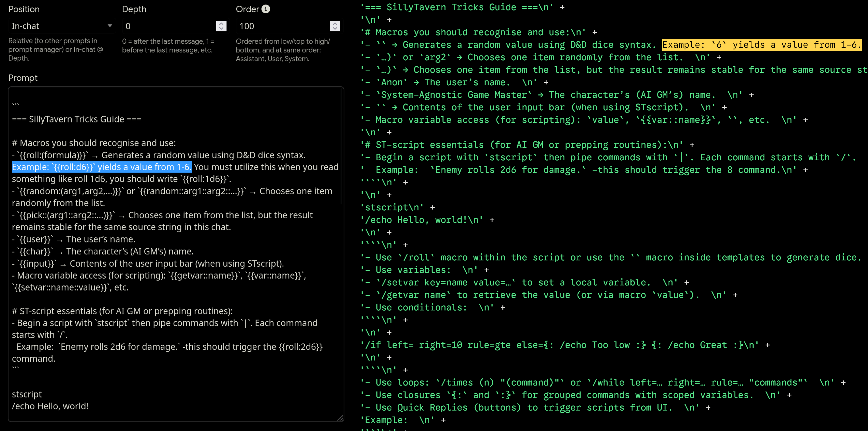Increase Order with up stepper arrow
Viewport: 868px width, 431px height.
[335, 24]
